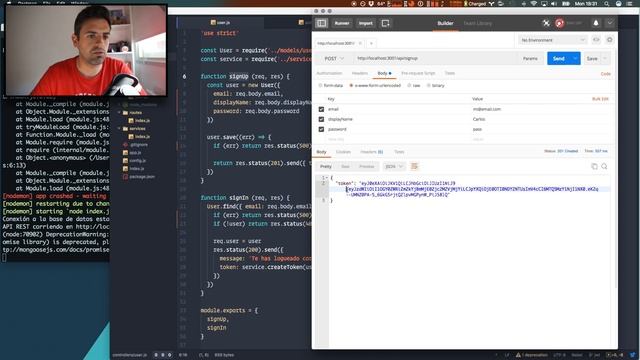Close the localhost request tab

point(360,43)
